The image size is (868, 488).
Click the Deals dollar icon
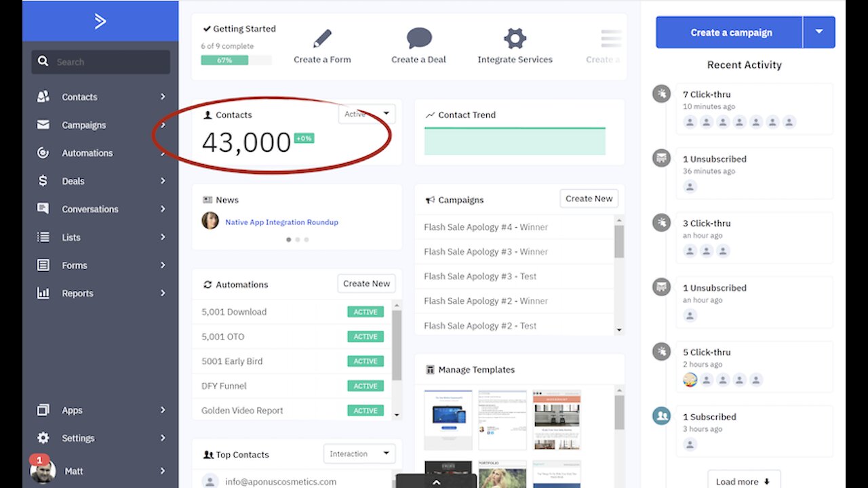tap(43, 181)
